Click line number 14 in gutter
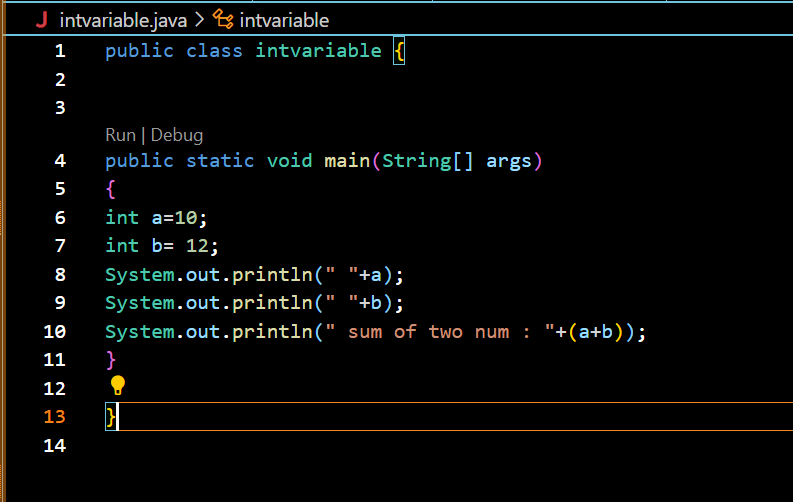 coord(55,445)
